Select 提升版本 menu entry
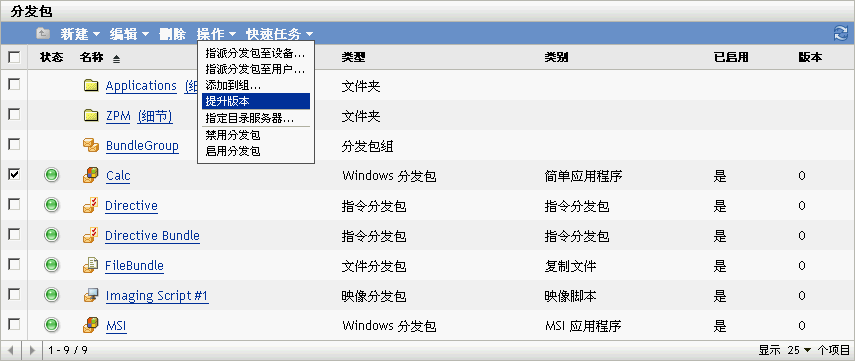Screen dimensions: 855x361 click(256, 101)
